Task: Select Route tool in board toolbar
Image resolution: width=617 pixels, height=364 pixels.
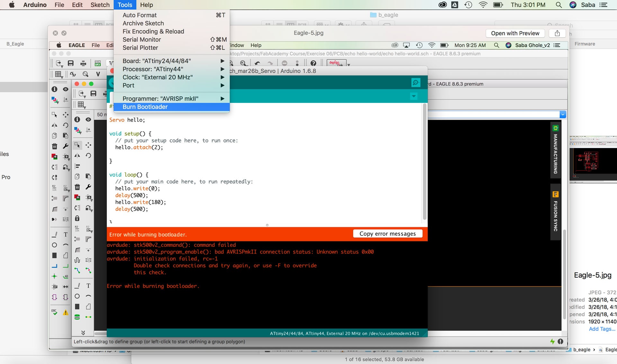Action: point(77,271)
